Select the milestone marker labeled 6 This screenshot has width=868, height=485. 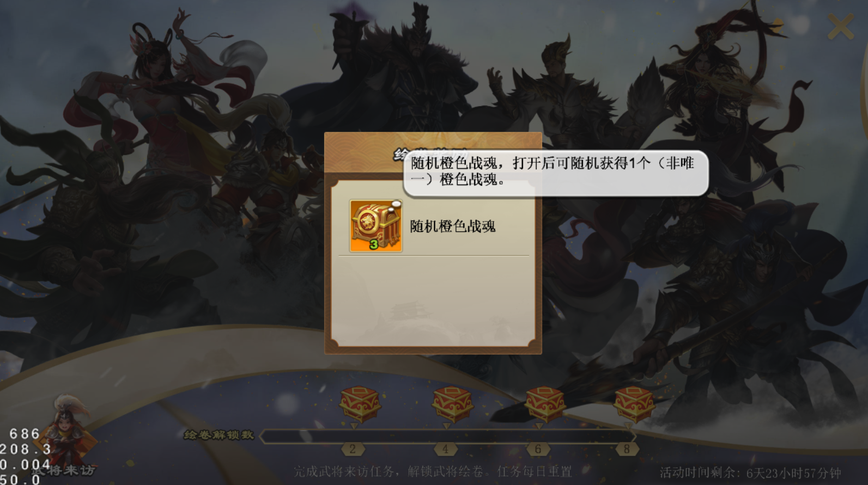(x=537, y=449)
